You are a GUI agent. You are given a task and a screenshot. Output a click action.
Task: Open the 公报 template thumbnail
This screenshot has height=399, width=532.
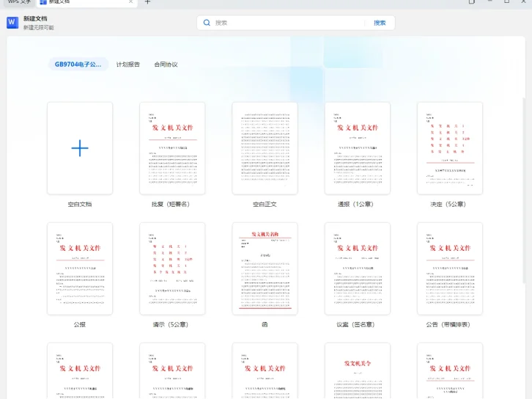tap(80, 268)
